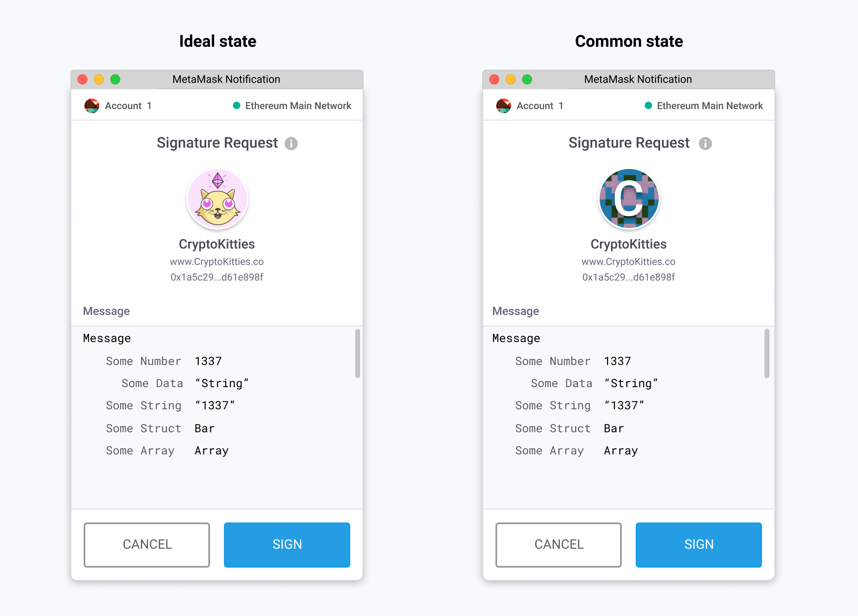Click the Signature Request info icon in Ideal state
The image size is (858, 616).
(x=291, y=144)
